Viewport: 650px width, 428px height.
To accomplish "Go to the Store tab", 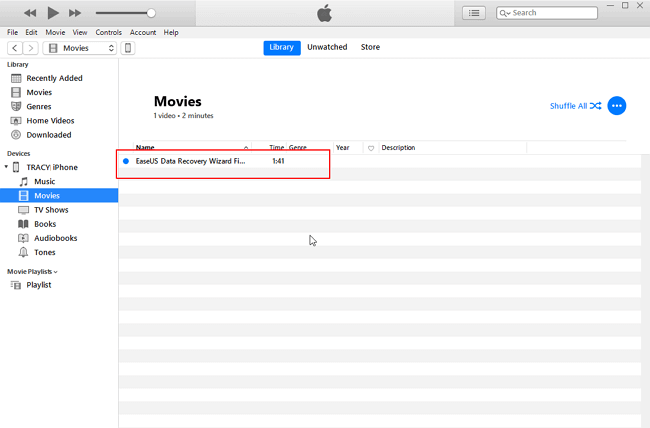I will (x=370, y=47).
